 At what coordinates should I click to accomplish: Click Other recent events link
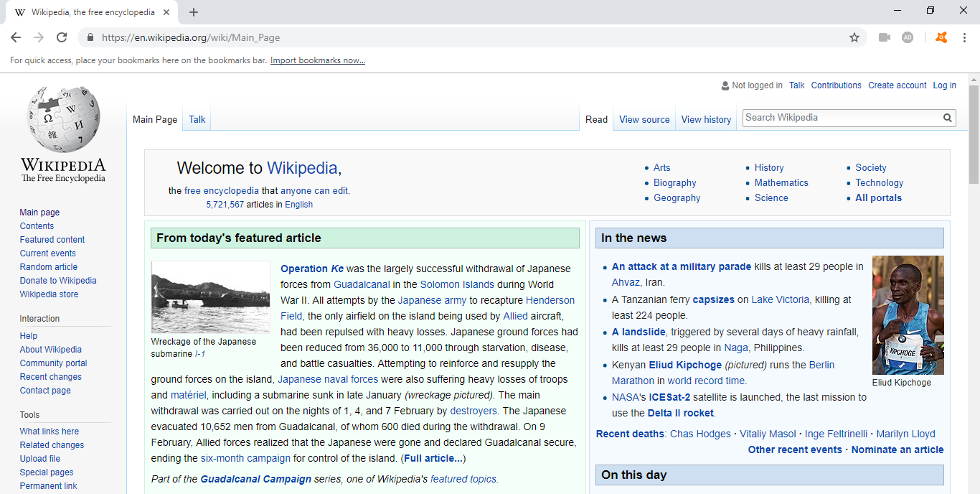pyautogui.click(x=795, y=449)
